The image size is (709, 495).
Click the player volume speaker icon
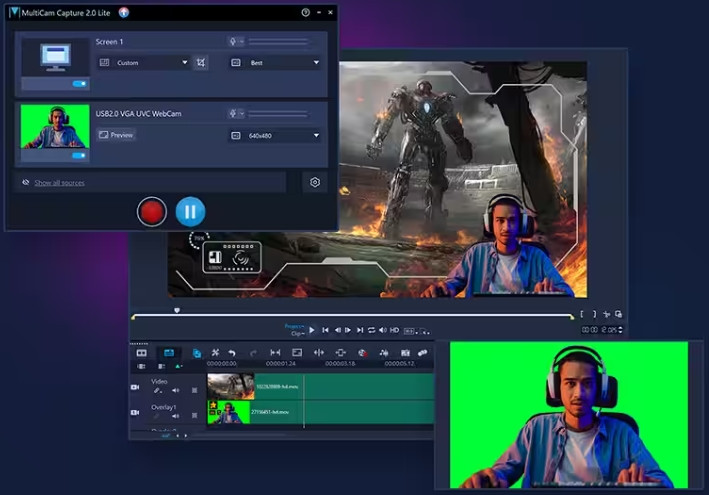point(383,330)
